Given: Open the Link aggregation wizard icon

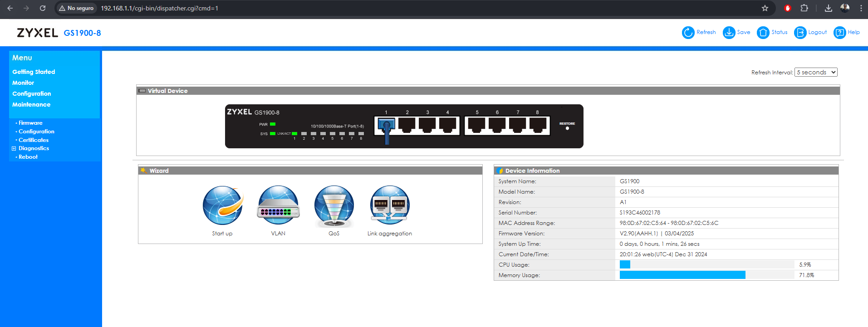Looking at the screenshot, I should (390, 205).
